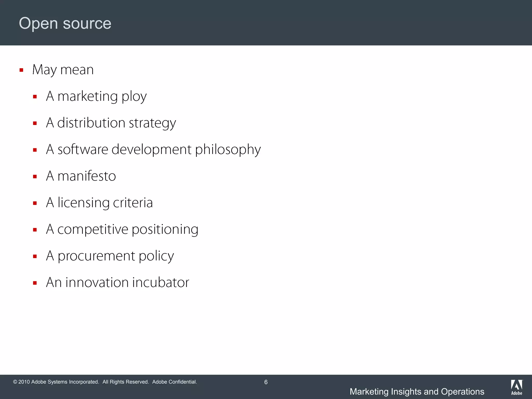Click the A distribution strategy line
This screenshot has height=399, width=532.
pos(111,123)
